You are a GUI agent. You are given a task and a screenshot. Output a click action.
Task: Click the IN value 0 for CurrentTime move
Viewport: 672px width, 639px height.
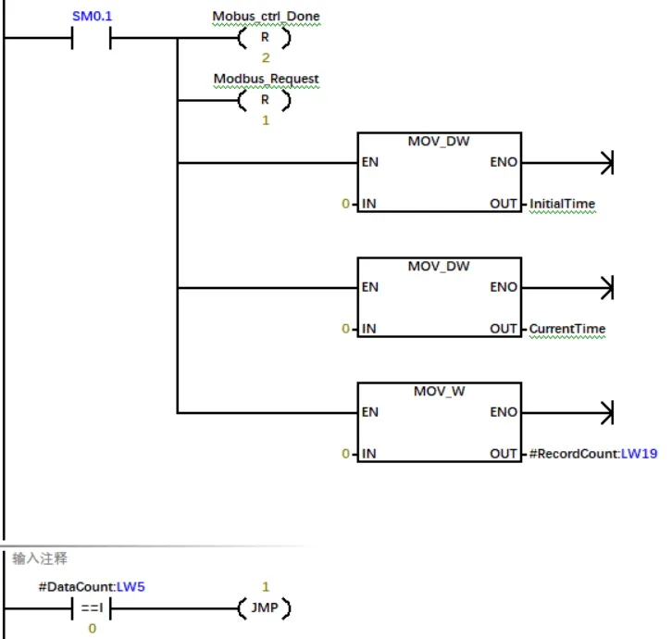pos(345,329)
